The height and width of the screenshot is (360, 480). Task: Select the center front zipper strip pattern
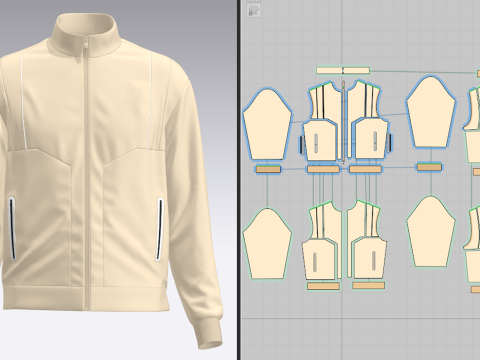point(344,121)
